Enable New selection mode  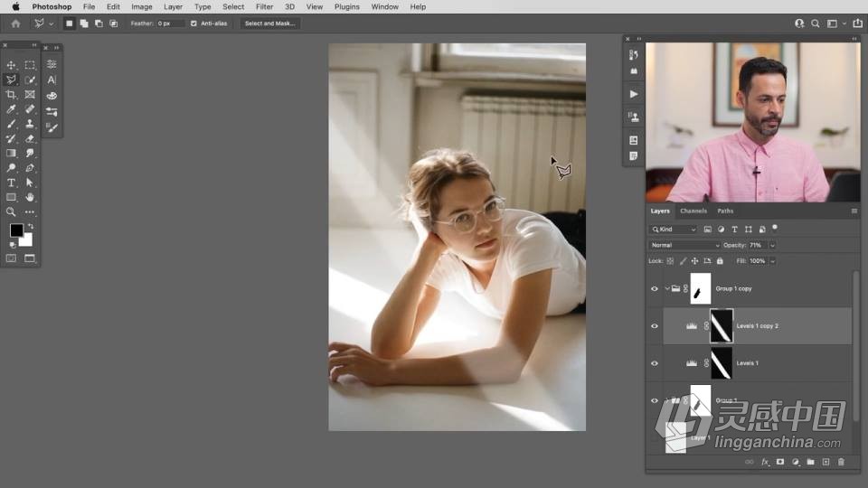[x=69, y=23]
